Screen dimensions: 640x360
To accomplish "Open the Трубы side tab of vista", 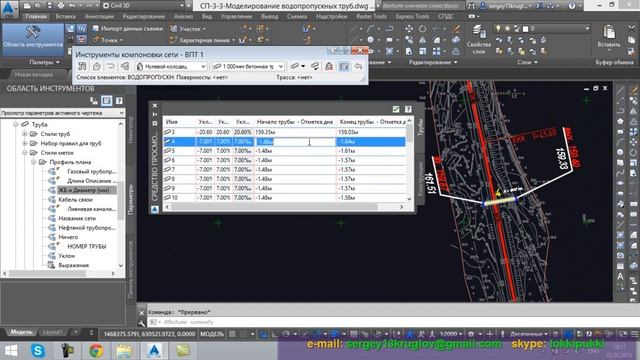I will (420, 127).
